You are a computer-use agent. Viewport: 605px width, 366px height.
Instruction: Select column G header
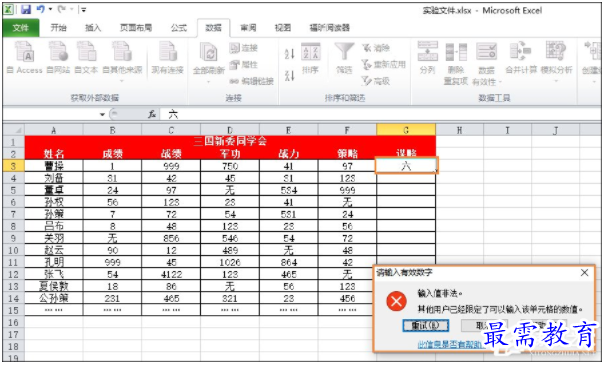[406, 130]
